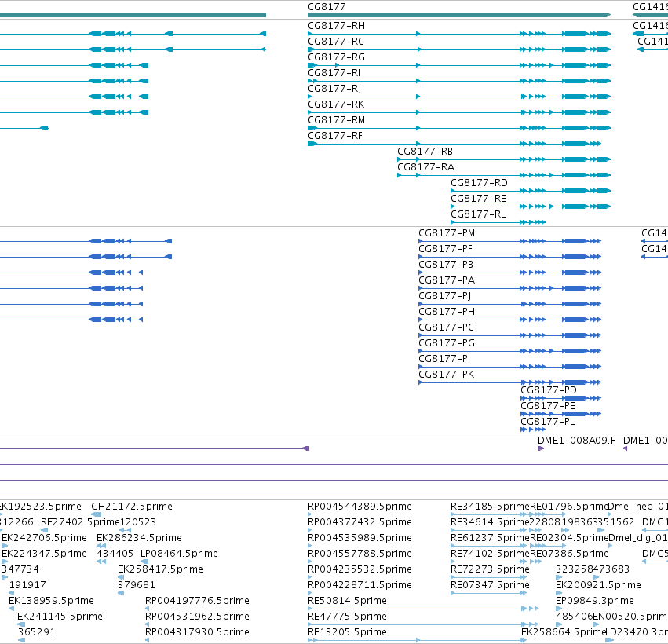Viewport: 668px width, 644px height.
Task: Select the CG8177-RK transcript label
Action: (336, 104)
